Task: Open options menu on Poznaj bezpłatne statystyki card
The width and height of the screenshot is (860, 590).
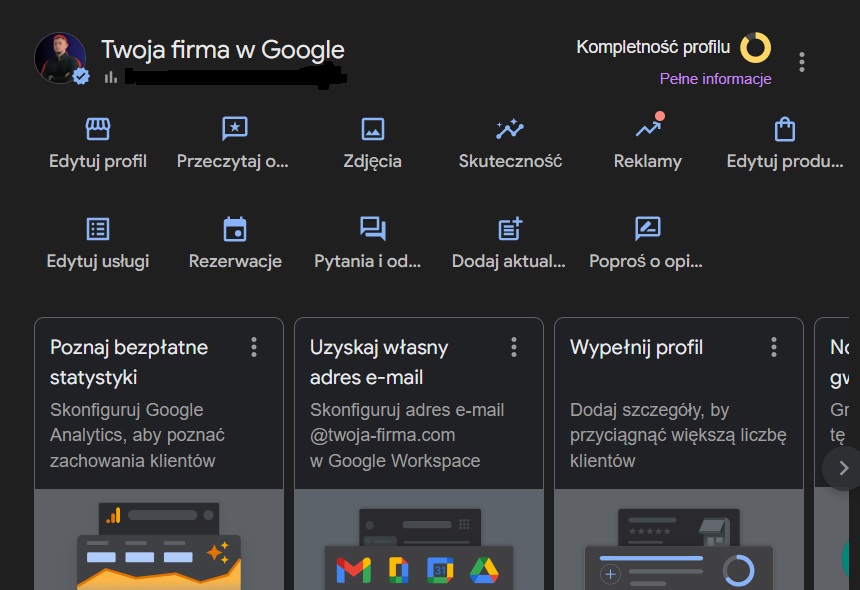Action: point(254,347)
